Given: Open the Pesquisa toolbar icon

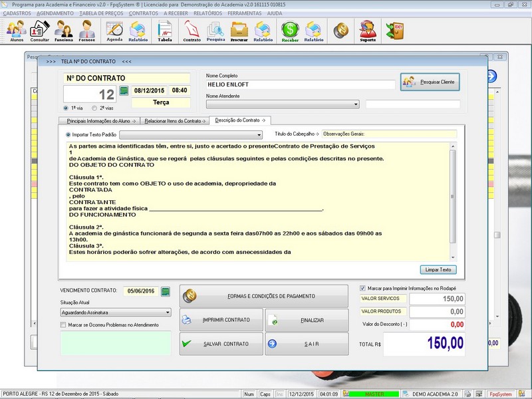Looking at the screenshot, I should [x=215, y=31].
